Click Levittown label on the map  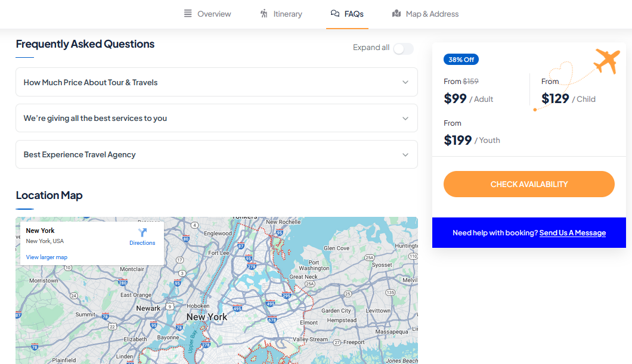(x=378, y=310)
